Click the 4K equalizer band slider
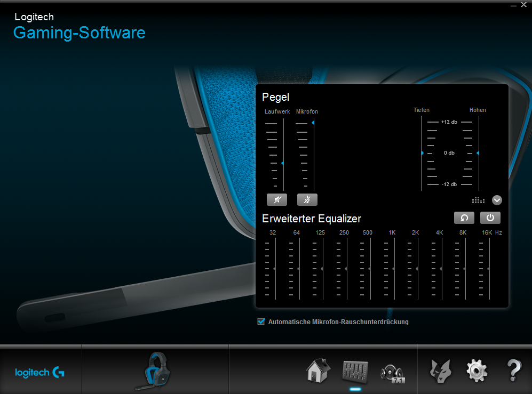 tap(441, 269)
